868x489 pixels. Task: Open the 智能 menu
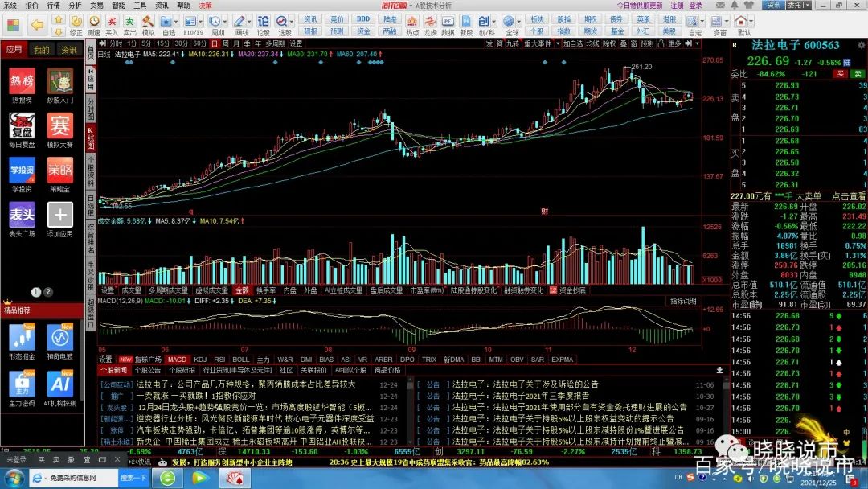tap(118, 5)
